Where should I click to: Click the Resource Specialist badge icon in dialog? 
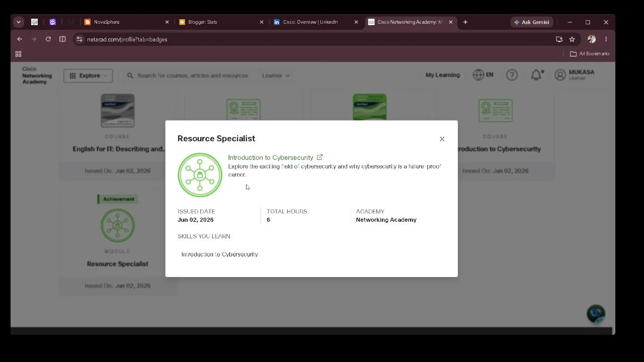pyautogui.click(x=200, y=175)
